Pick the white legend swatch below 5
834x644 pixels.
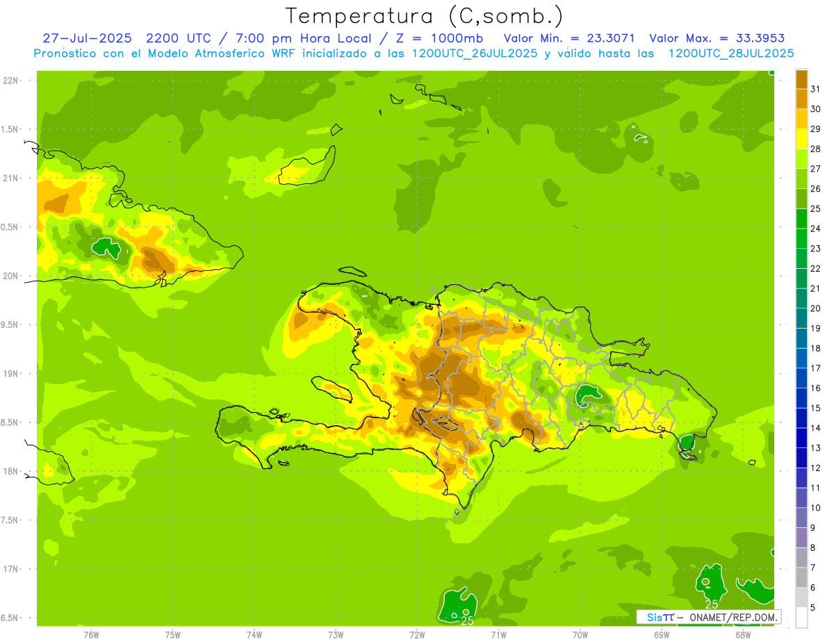coord(801,618)
